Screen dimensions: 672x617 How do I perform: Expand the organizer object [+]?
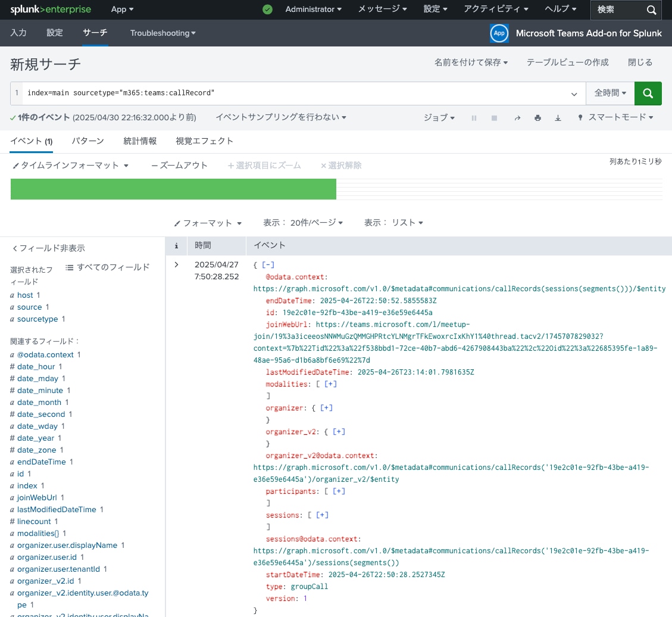click(x=326, y=408)
